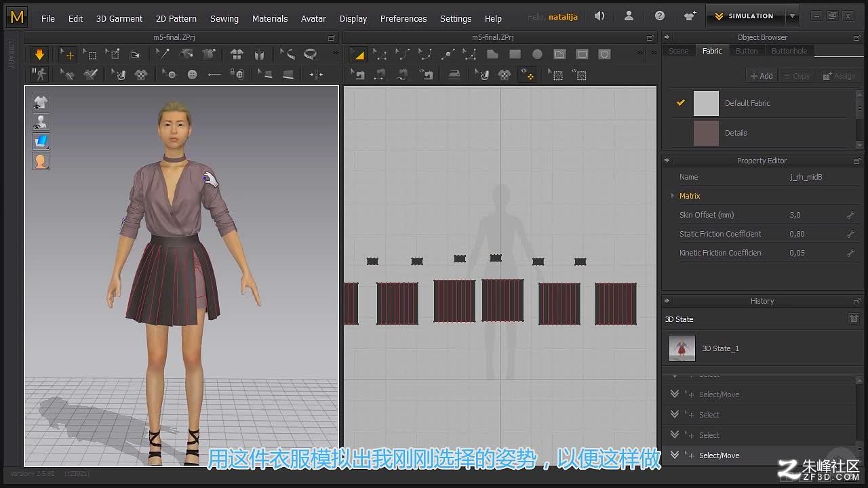Click the Add fabric button
This screenshot has height=488, width=868.
[x=761, y=76]
